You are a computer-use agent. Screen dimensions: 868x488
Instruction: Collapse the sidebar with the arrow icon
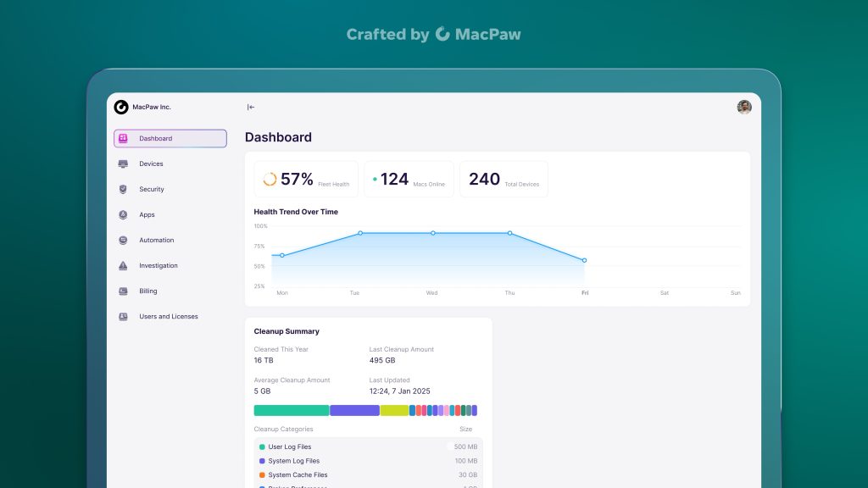pyautogui.click(x=251, y=107)
